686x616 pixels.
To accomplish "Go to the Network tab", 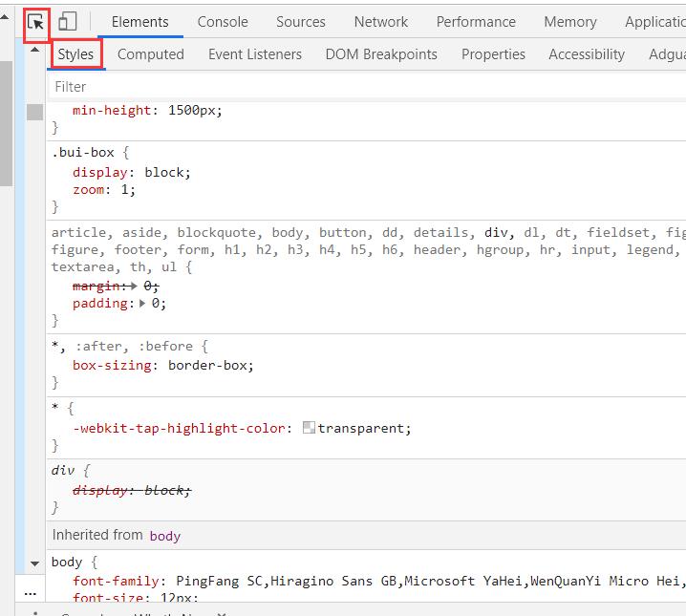I will click(x=380, y=22).
